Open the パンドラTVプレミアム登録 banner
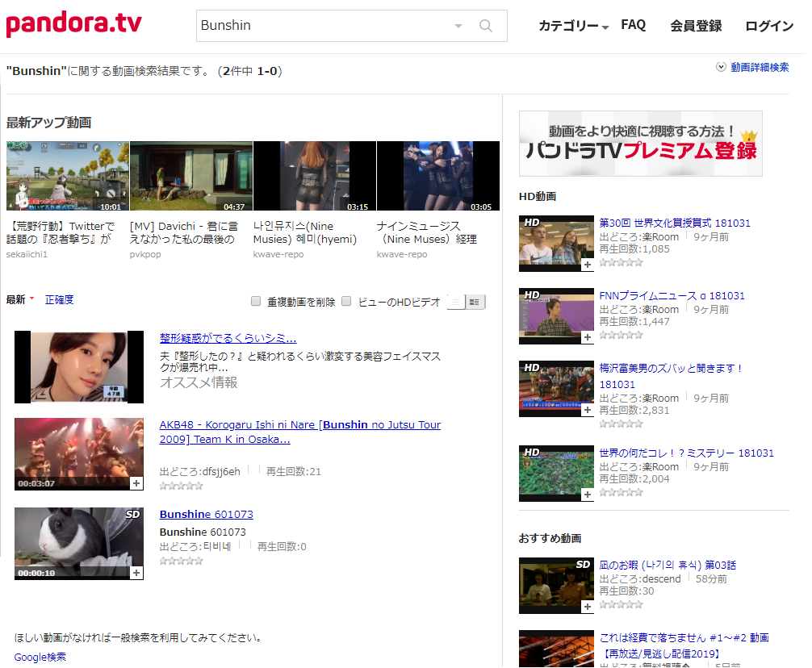This screenshot has width=812, height=668. coord(641,144)
